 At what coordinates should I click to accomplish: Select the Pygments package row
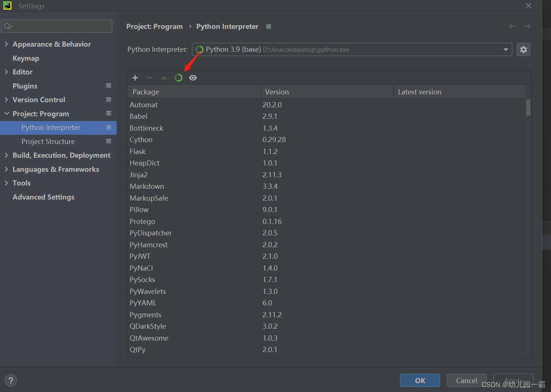pyautogui.click(x=327, y=315)
